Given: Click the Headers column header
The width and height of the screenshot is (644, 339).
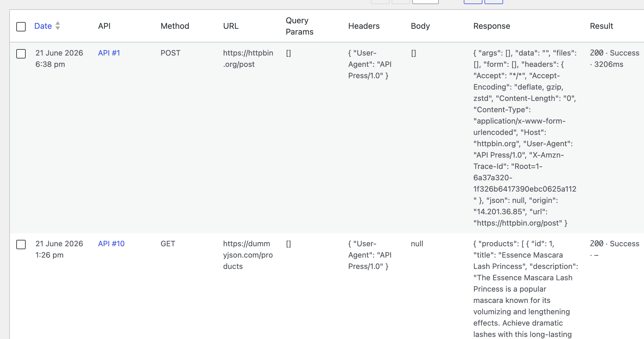Looking at the screenshot, I should point(364,26).
